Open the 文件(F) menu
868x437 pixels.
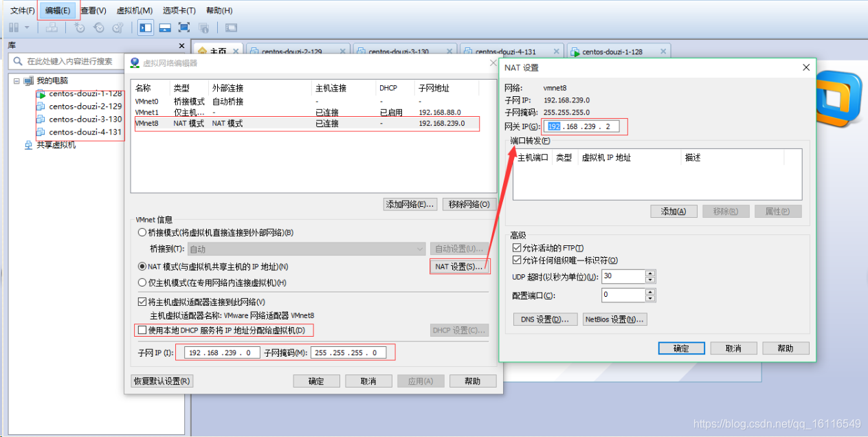pos(23,10)
